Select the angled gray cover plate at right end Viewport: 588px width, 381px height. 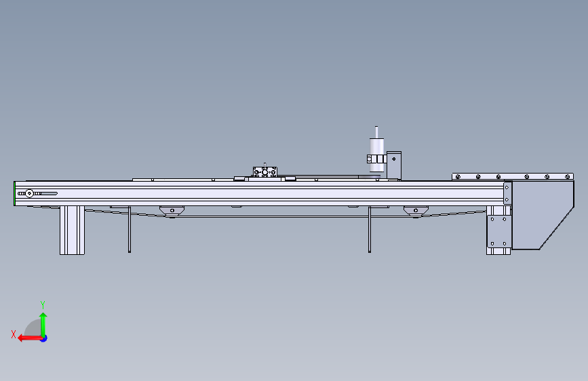pos(543,215)
